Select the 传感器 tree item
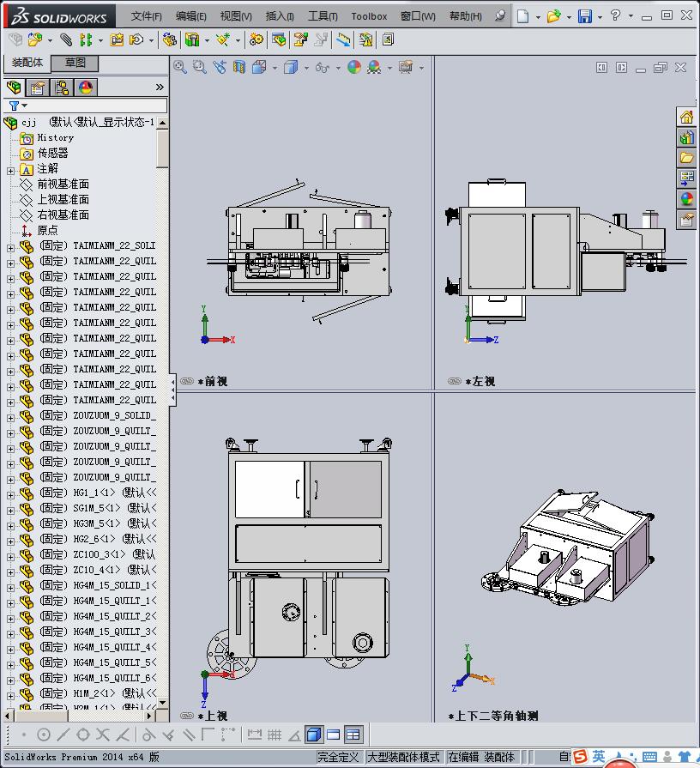Screen dimensions: 700x768 tap(53, 154)
